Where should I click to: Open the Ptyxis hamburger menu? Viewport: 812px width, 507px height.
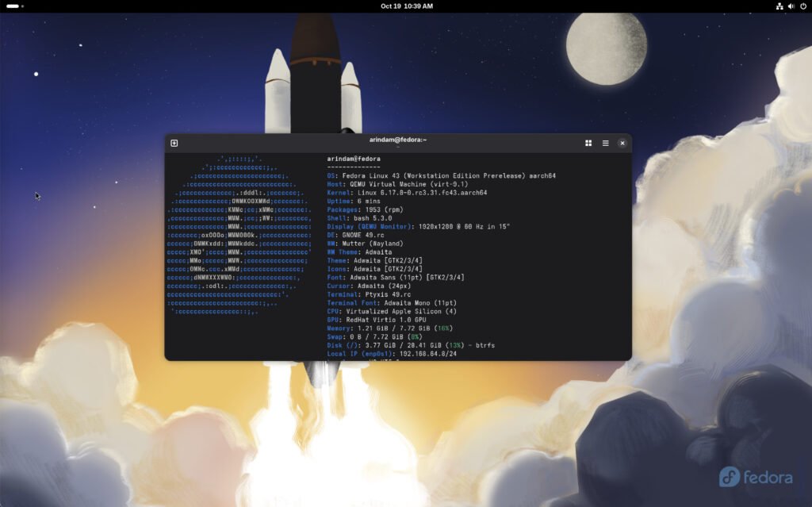(604, 143)
